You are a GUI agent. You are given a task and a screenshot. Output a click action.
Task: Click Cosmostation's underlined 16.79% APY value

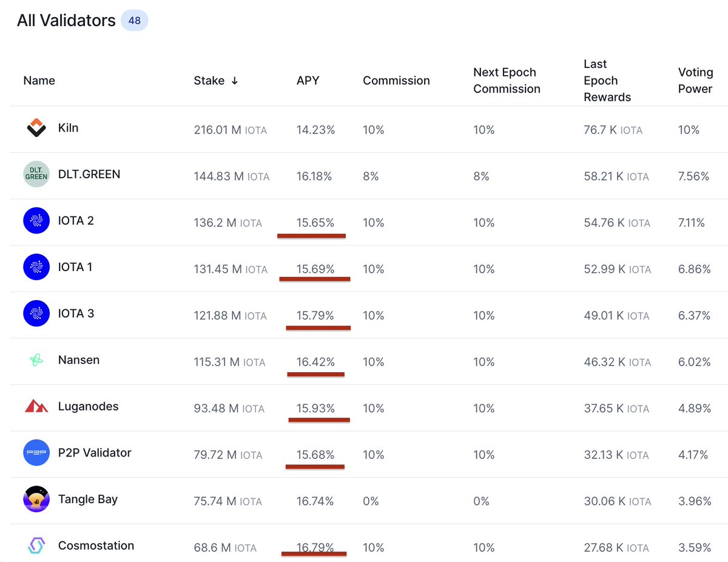(x=314, y=545)
